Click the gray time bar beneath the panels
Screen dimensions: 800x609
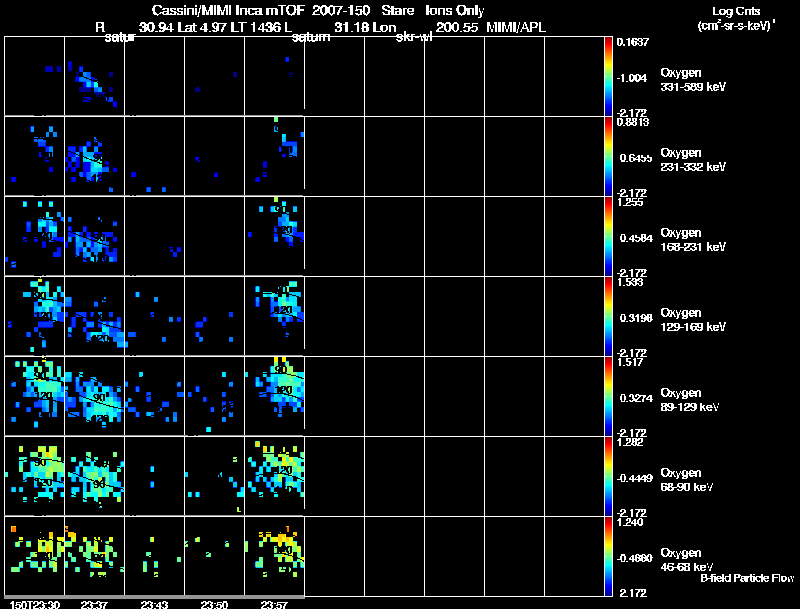(x=154, y=596)
